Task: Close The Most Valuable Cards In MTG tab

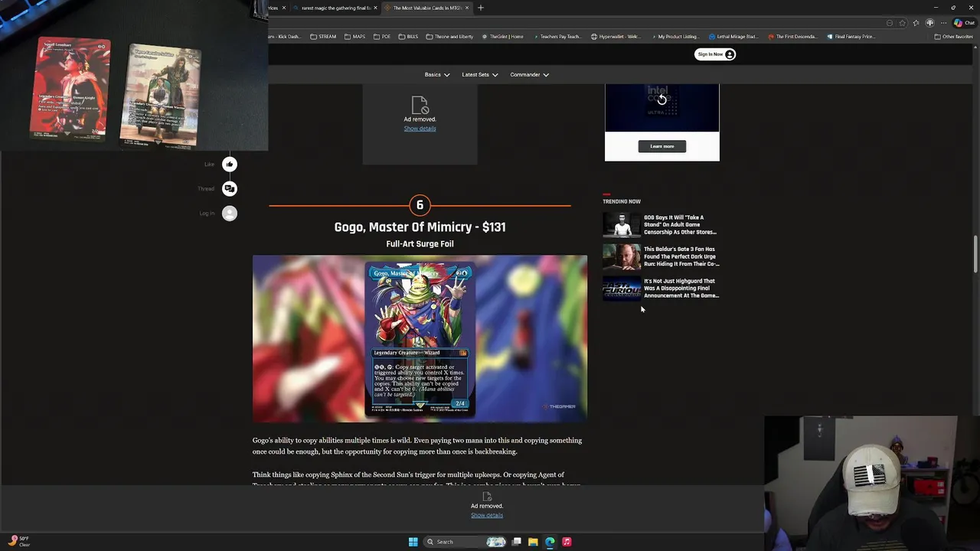Action: coord(467,8)
